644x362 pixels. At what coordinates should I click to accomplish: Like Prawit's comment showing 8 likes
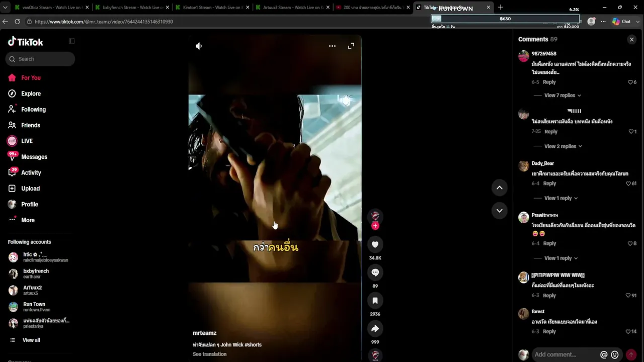click(630, 243)
